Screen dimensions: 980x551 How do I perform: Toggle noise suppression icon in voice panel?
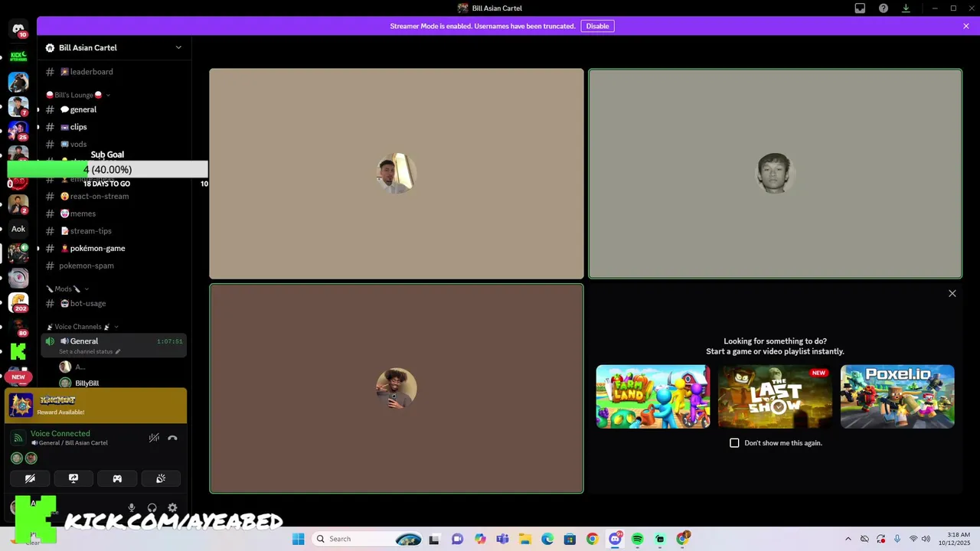(x=154, y=438)
